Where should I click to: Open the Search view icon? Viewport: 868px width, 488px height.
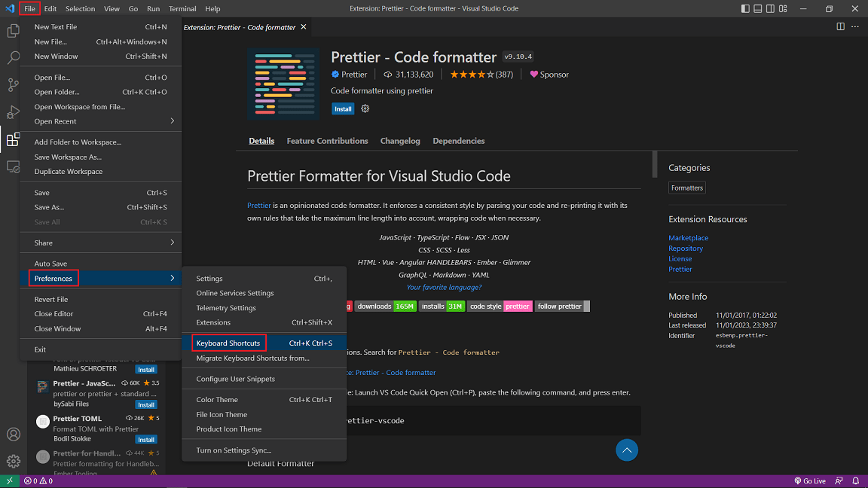pos(14,57)
